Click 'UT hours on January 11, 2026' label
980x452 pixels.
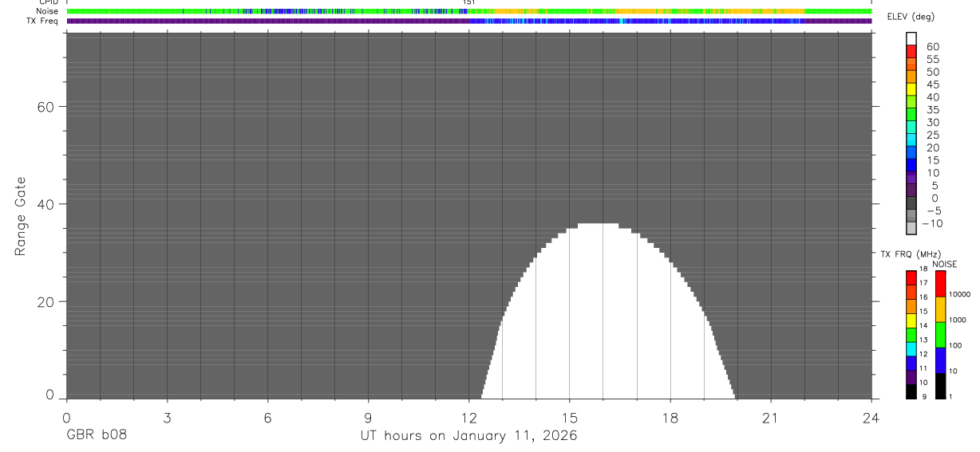pos(468,436)
